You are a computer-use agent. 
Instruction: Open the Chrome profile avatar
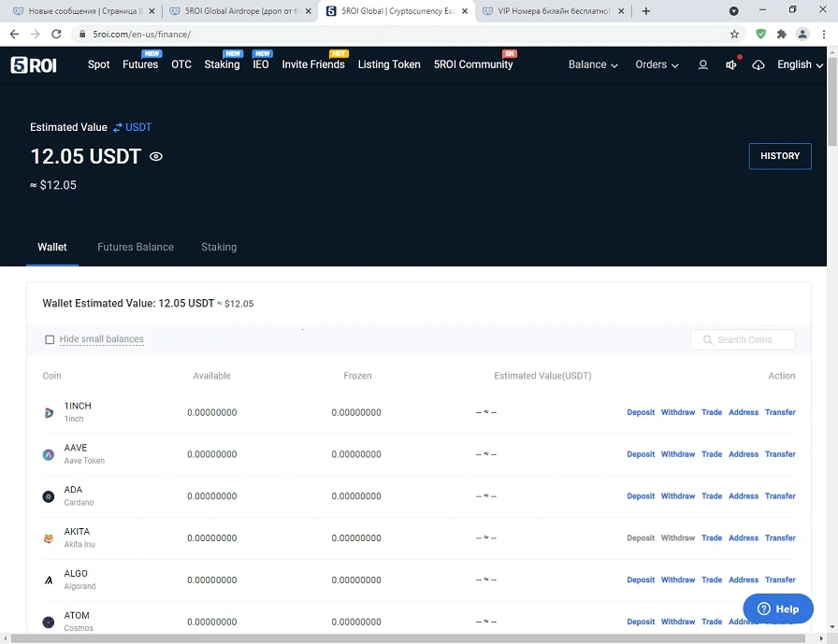pyautogui.click(x=802, y=35)
